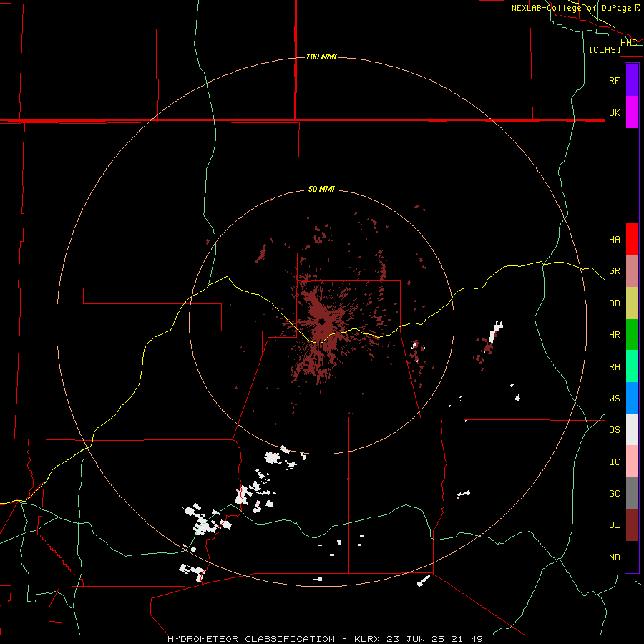Click the 'NEXLAB-College of DuPage' credit text
Viewport: 644px width, 644px height.
coord(571,8)
